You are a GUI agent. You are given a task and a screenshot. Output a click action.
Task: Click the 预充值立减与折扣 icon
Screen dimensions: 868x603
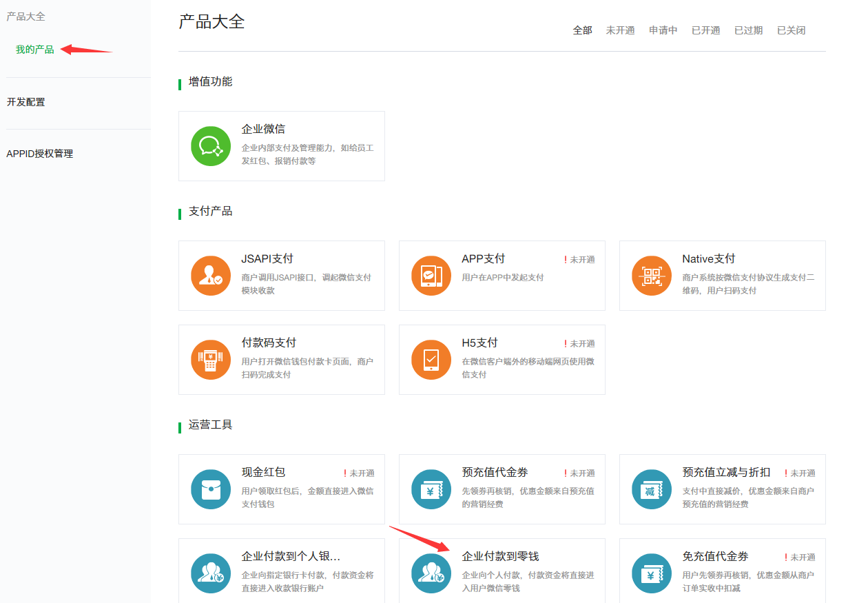pyautogui.click(x=652, y=489)
